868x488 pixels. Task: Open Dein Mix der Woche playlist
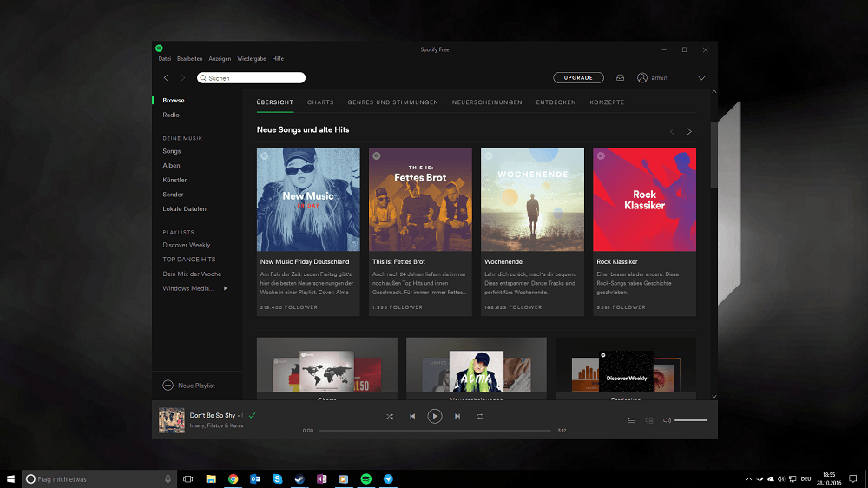coord(192,274)
